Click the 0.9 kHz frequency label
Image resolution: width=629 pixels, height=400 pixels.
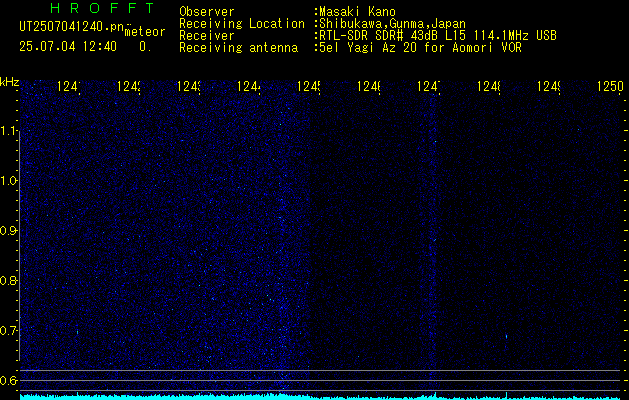[8, 231]
